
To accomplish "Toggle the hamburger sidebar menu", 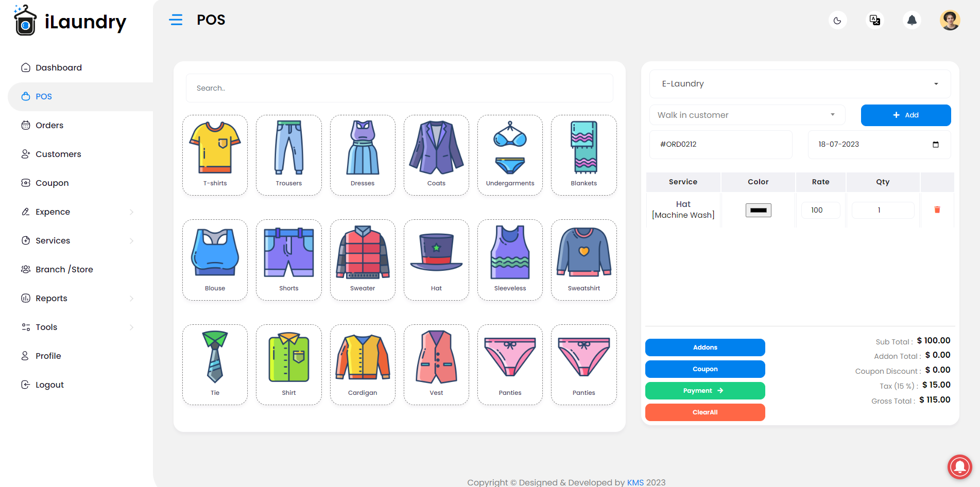I will click(x=176, y=20).
